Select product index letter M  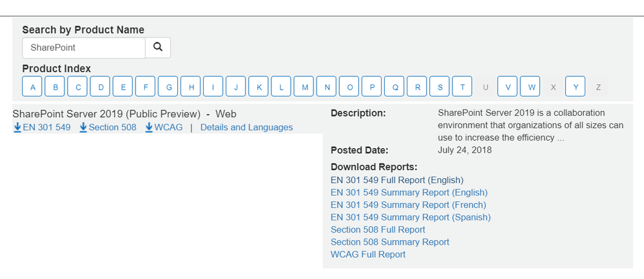304,86
